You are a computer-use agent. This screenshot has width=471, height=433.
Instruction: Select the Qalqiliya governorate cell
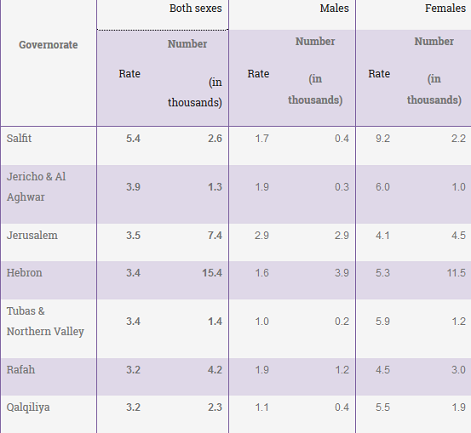[x=28, y=407]
